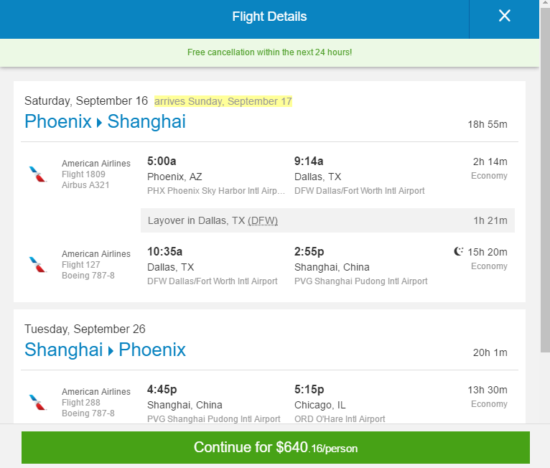Click the DFW abbreviation in layover row
Image resolution: width=550 pixels, height=468 pixels.
(x=263, y=221)
